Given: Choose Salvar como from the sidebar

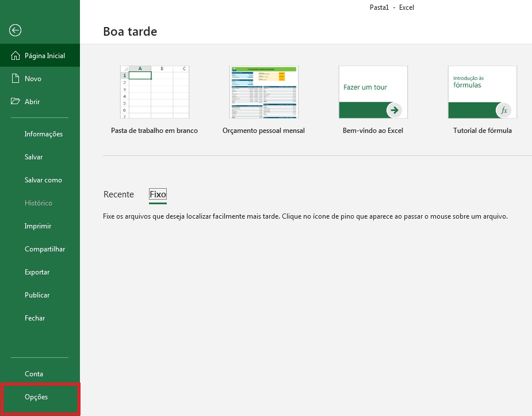Looking at the screenshot, I should tap(40, 180).
